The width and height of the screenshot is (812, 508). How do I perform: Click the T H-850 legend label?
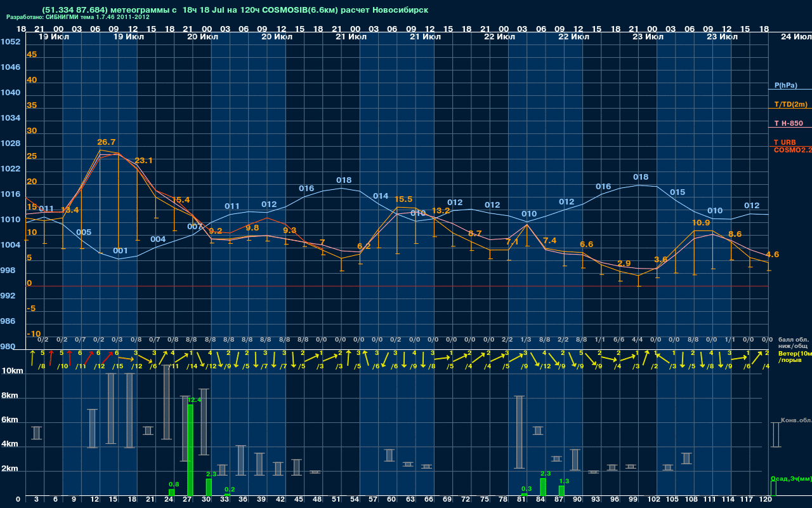tap(789, 123)
